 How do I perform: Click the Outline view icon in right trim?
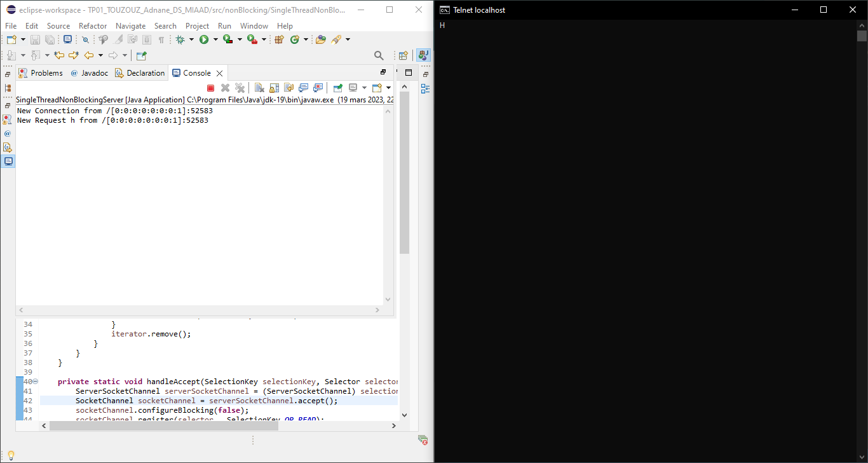click(425, 89)
